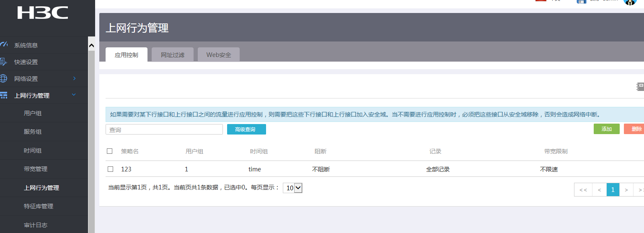Expand 网络设置 using its chevron
The width and height of the screenshot is (644, 233).
(74, 78)
